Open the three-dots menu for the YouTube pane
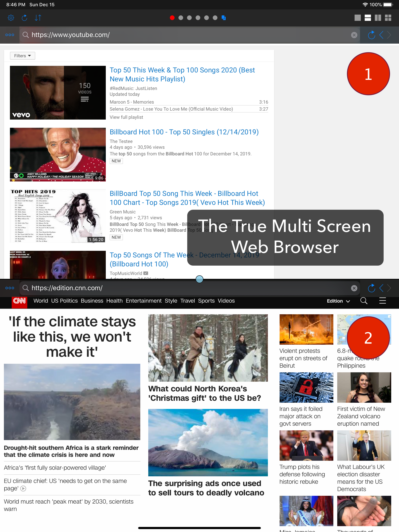Image resolution: width=399 pixels, height=532 pixels. (10, 35)
